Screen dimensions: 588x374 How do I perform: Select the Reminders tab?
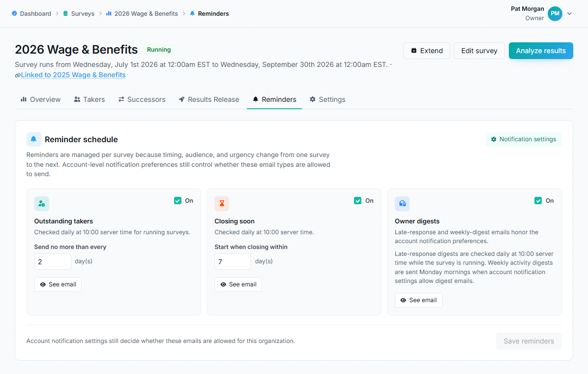274,99
